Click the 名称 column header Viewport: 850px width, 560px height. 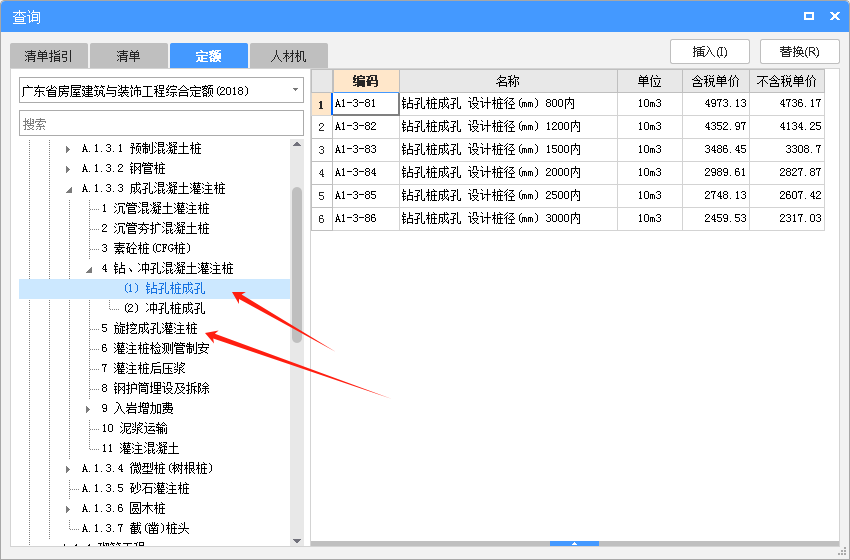pyautogui.click(x=508, y=81)
